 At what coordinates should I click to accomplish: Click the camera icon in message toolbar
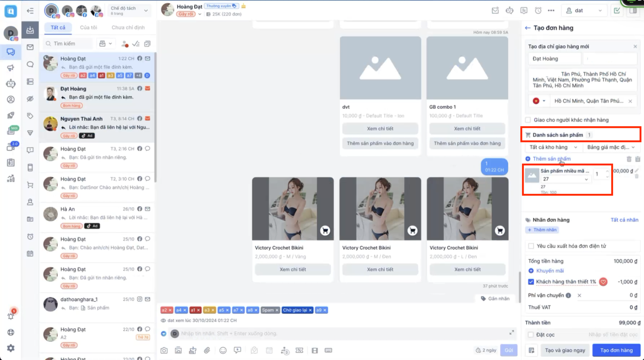164,350
